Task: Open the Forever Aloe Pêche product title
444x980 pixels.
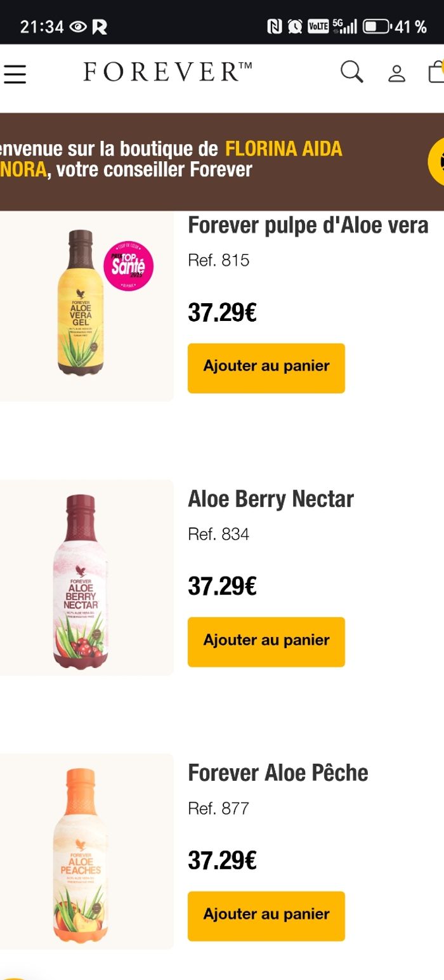Action: (x=278, y=773)
